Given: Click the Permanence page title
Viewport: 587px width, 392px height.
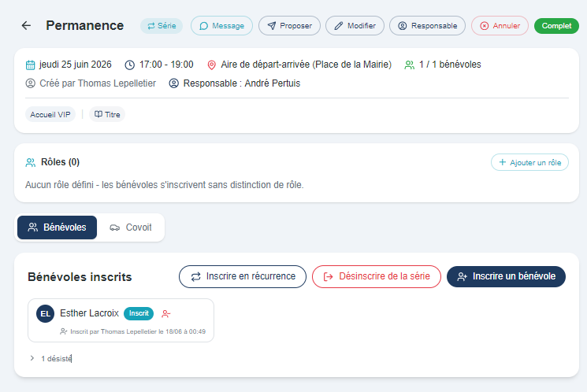Looking at the screenshot, I should [85, 25].
